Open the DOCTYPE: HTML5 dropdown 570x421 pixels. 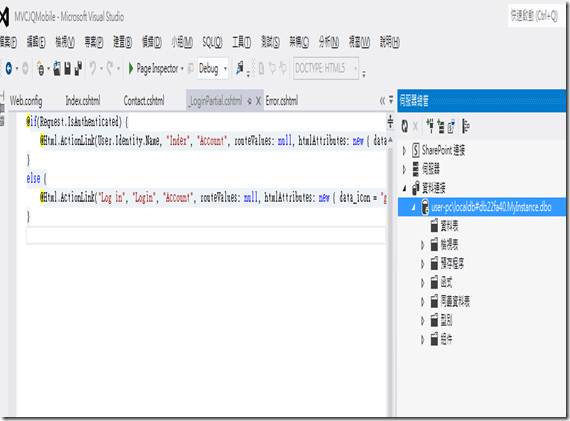pos(326,68)
